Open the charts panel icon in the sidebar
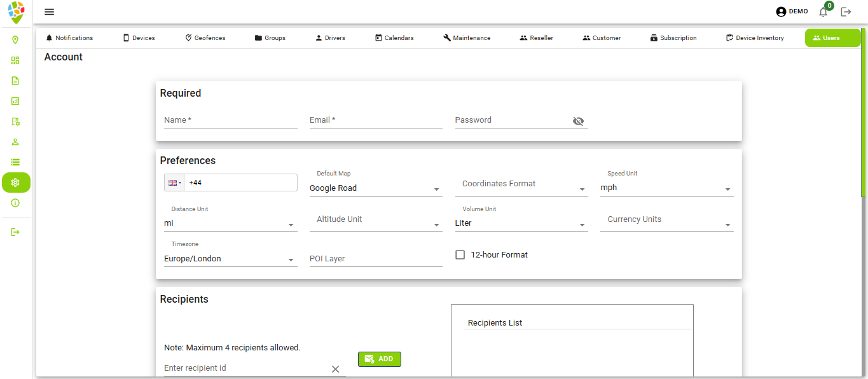 [x=16, y=101]
